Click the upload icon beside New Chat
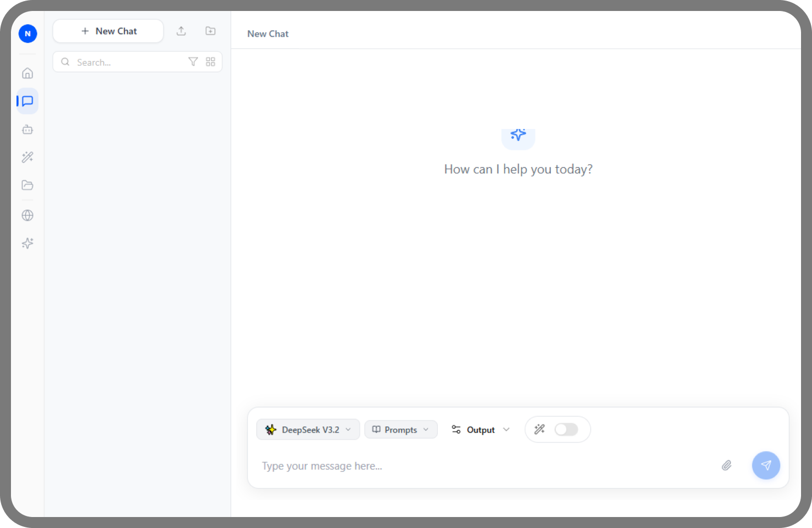The image size is (812, 528). pyautogui.click(x=181, y=31)
